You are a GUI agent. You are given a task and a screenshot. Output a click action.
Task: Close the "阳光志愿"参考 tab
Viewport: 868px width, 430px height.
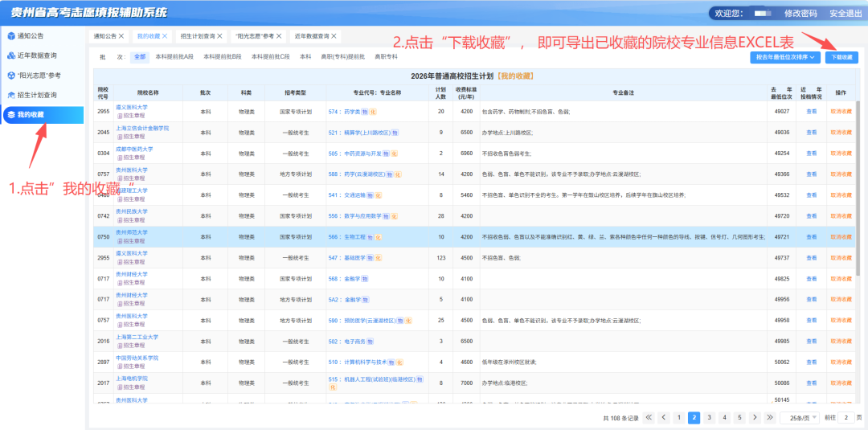pos(278,36)
